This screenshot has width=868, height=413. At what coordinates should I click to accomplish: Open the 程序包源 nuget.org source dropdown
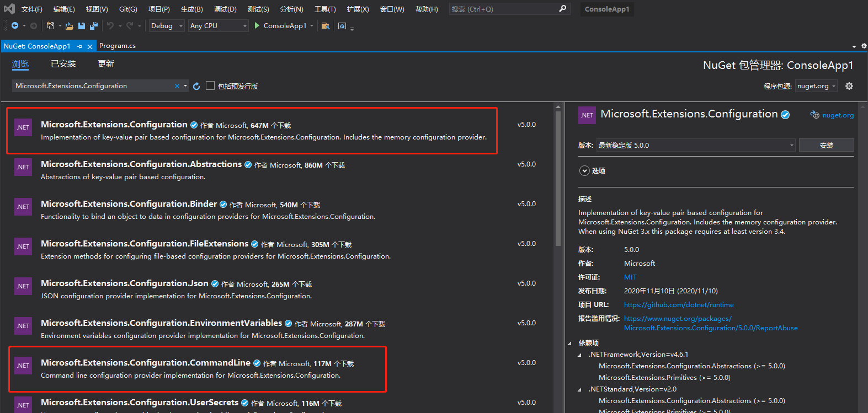pos(817,86)
